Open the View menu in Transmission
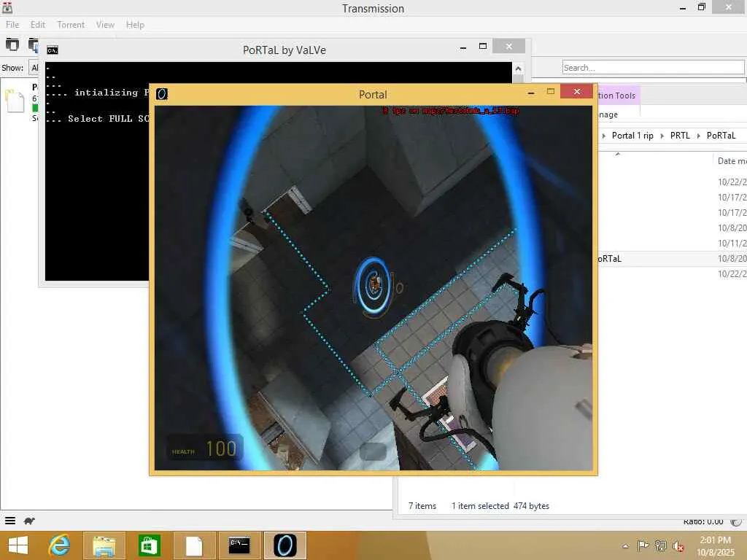 [105, 25]
